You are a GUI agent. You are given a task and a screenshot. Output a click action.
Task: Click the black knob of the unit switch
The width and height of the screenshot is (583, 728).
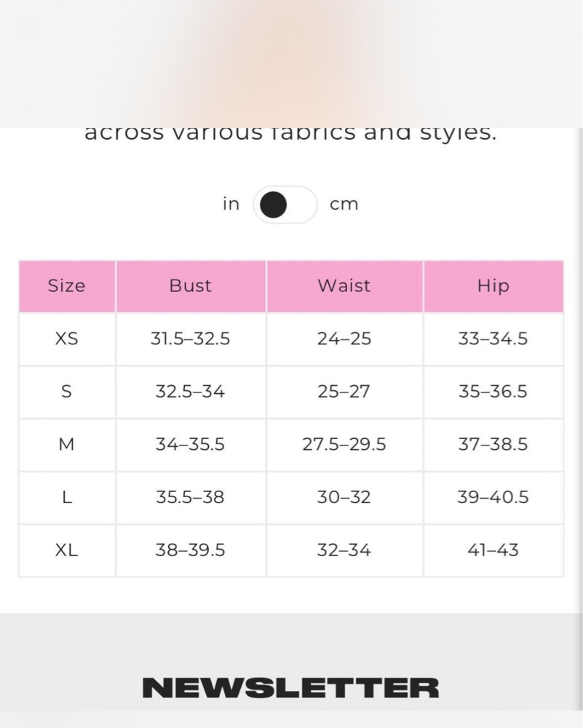[x=273, y=205]
